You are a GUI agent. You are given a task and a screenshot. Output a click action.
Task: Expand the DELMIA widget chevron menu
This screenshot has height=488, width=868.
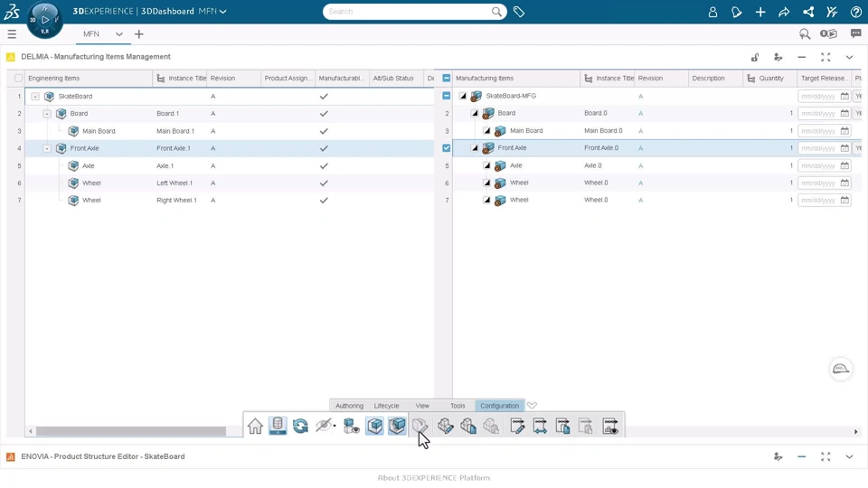pos(849,57)
